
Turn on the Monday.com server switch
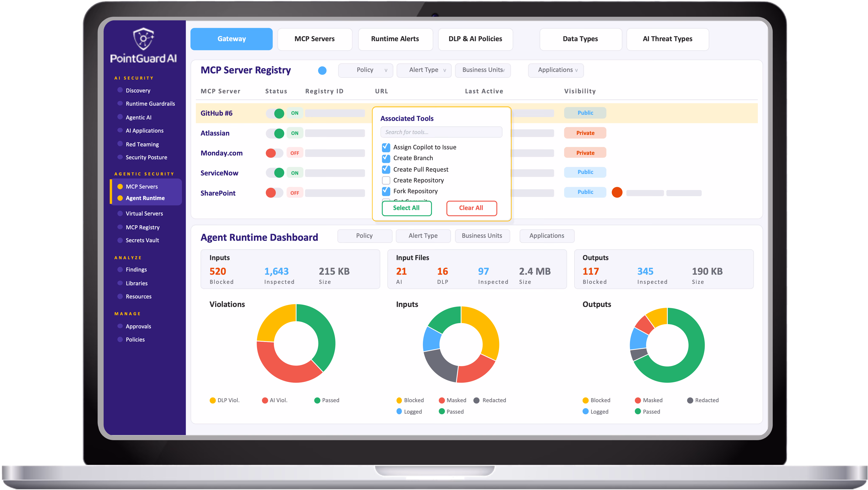[275, 153]
